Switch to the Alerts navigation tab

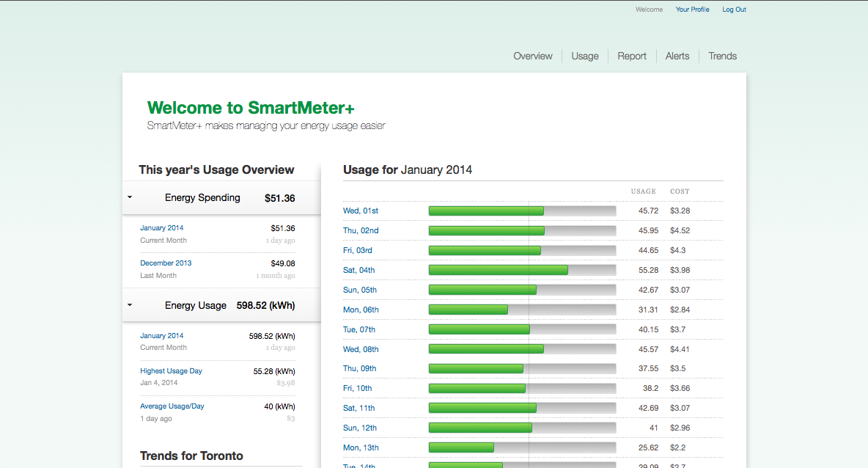coord(677,56)
